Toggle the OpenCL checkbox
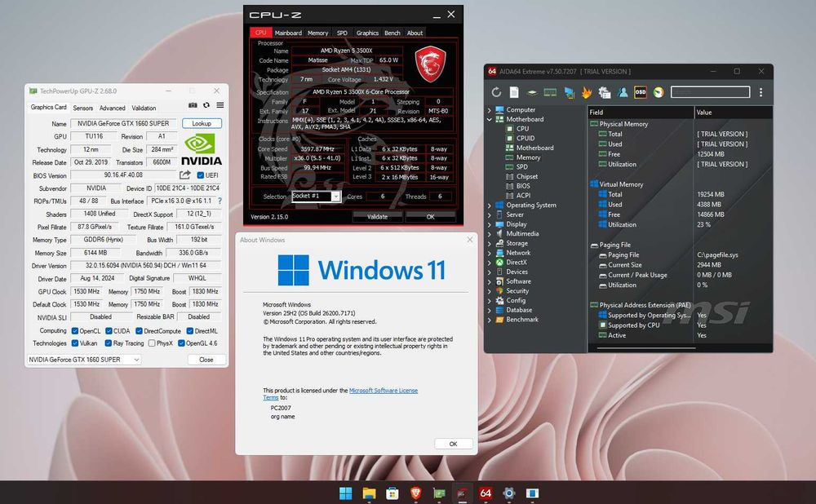The height and width of the screenshot is (504, 816). pos(75,331)
